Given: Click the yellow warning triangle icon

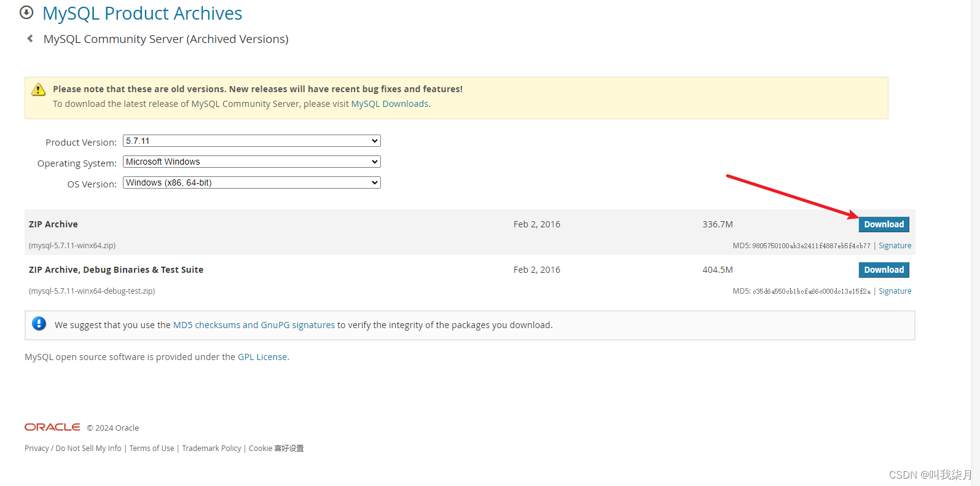Looking at the screenshot, I should (x=38, y=90).
